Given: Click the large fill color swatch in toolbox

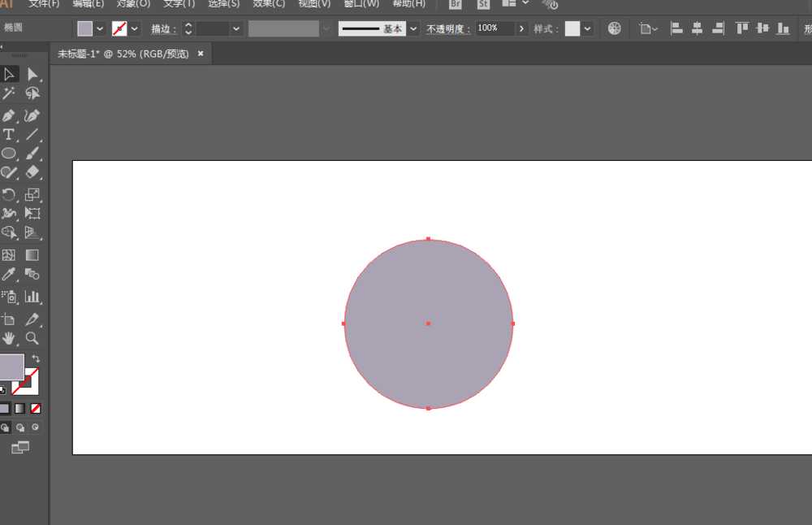Looking at the screenshot, I should click(x=11, y=367).
